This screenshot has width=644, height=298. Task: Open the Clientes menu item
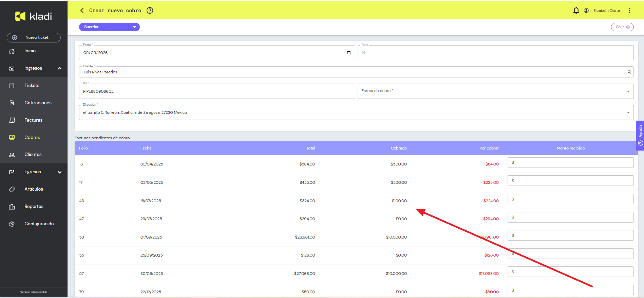click(x=34, y=155)
